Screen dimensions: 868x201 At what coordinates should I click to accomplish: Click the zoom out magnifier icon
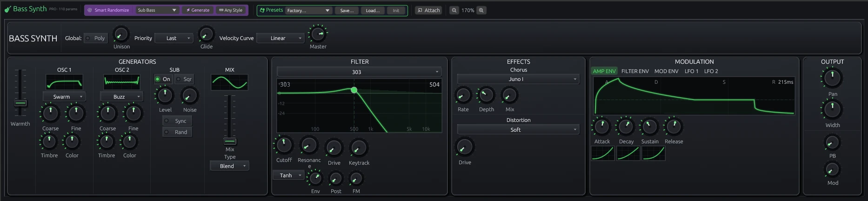454,10
